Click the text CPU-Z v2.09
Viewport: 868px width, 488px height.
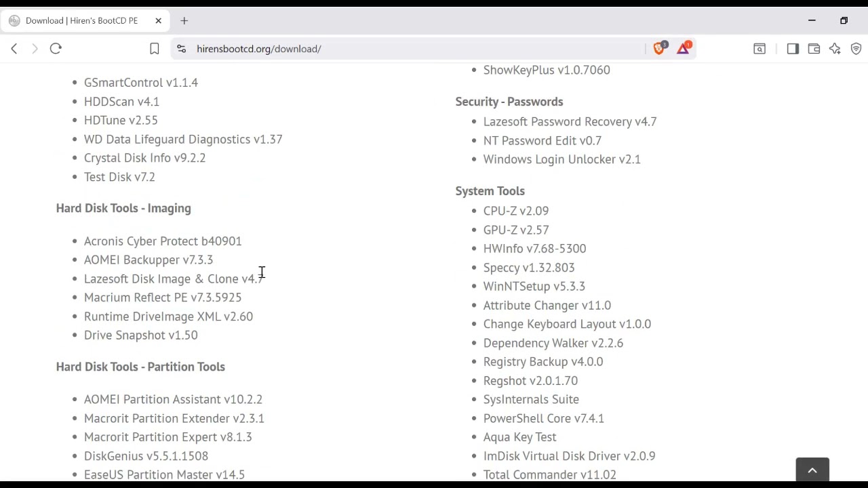[x=516, y=211]
